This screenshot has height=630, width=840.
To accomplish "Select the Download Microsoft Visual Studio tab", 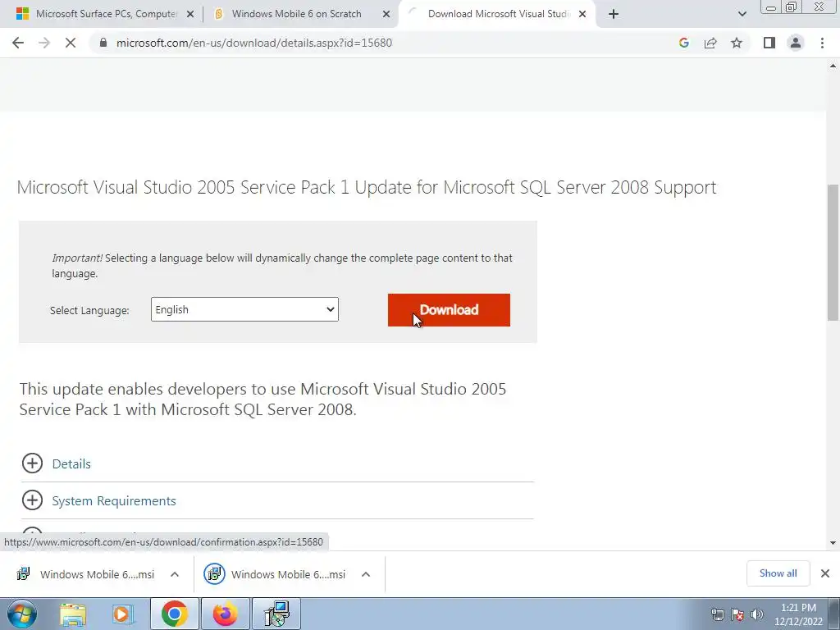I will pyautogui.click(x=498, y=14).
